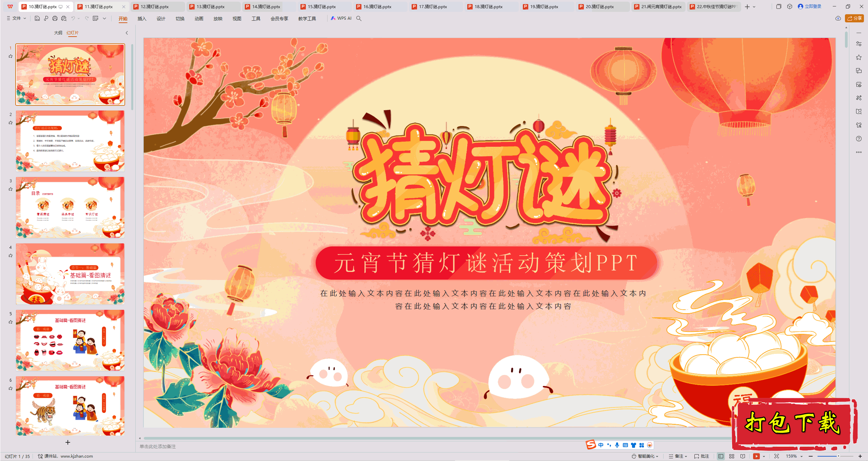Open Print Preview from the quick toolbar
The image size is (868, 461).
(x=64, y=18)
